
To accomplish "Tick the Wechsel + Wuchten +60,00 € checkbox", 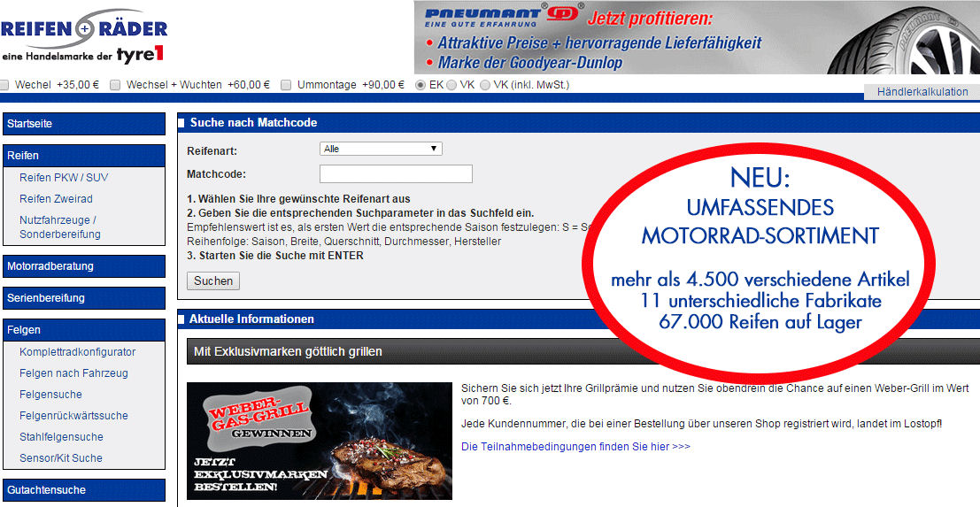I will point(115,85).
